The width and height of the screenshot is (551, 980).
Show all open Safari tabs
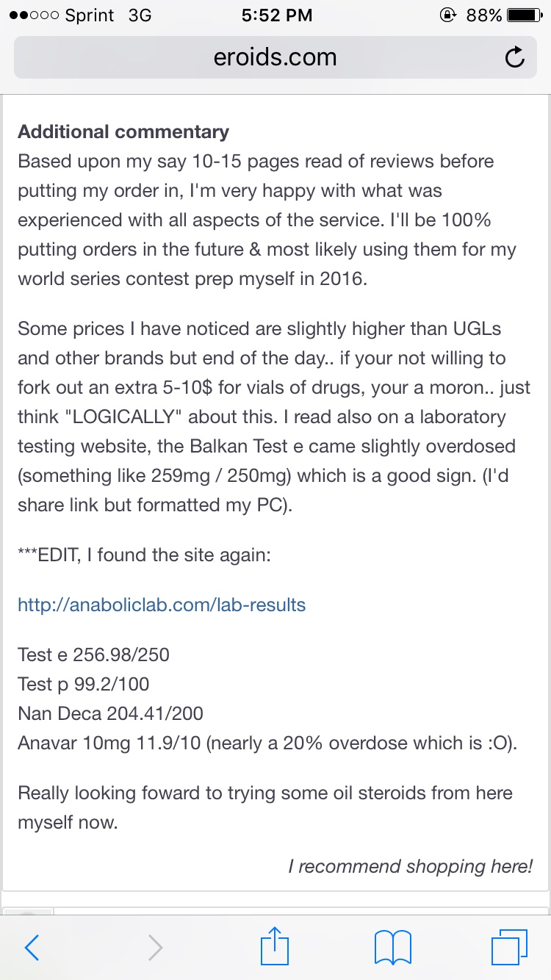click(510, 948)
